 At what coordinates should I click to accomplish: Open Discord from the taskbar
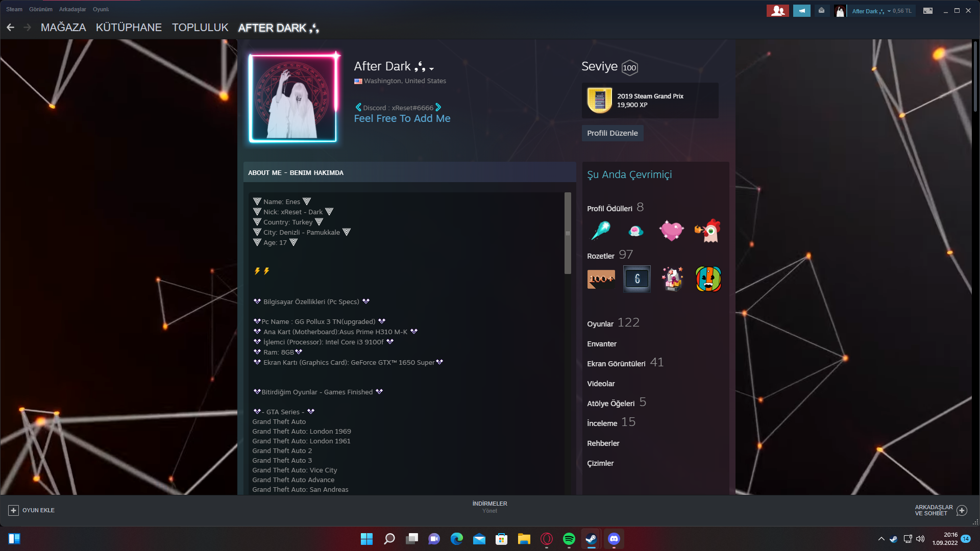click(x=614, y=539)
